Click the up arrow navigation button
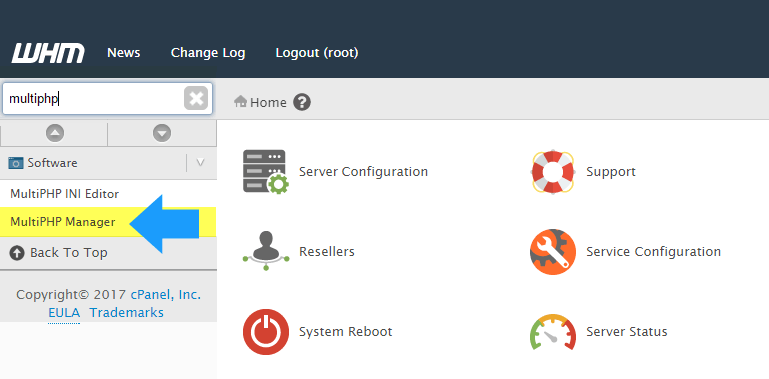Viewport: 769px width, 379px height. point(54,133)
